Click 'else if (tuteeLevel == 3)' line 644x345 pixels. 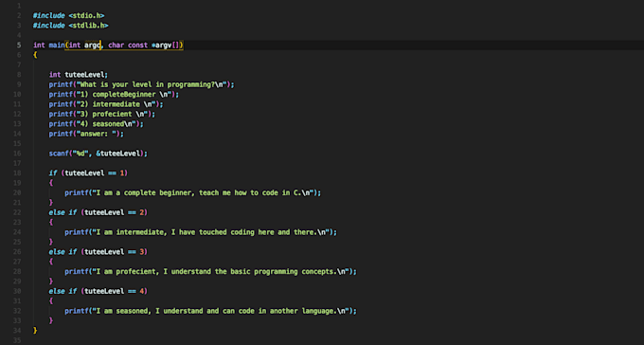98,252
